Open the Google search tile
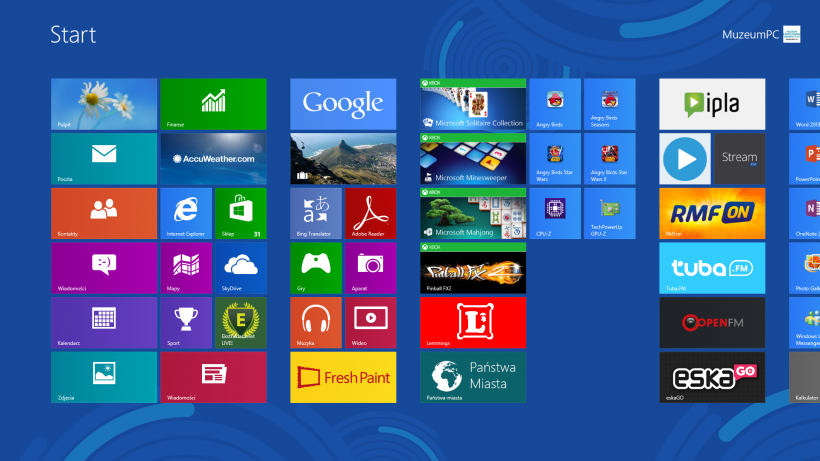This screenshot has height=461, width=820. pos(343,104)
